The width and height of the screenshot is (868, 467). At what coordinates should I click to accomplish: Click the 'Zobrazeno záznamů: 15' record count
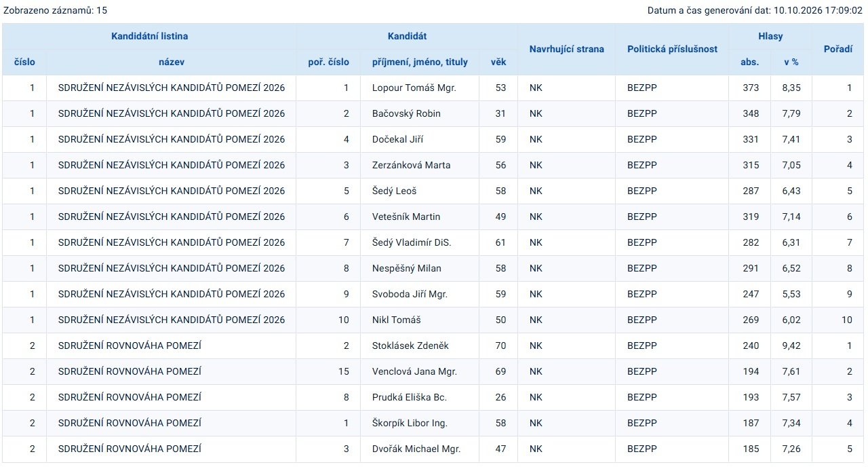[56, 10]
